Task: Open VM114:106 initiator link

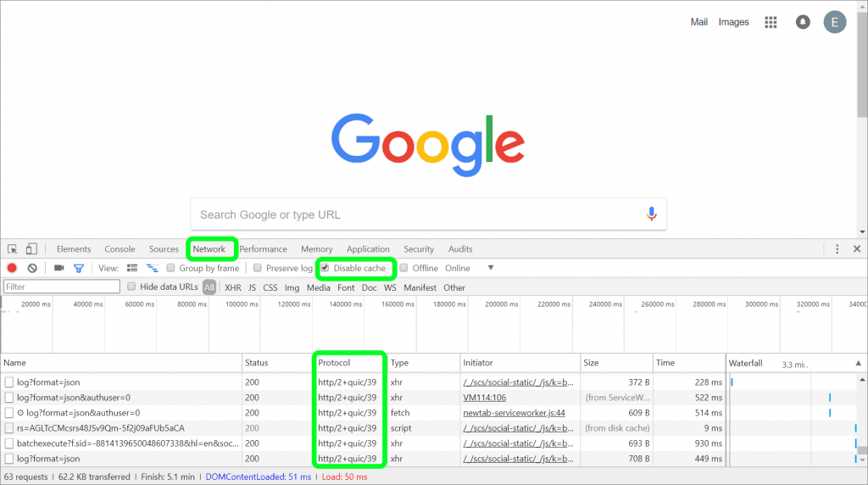Action: (484, 398)
